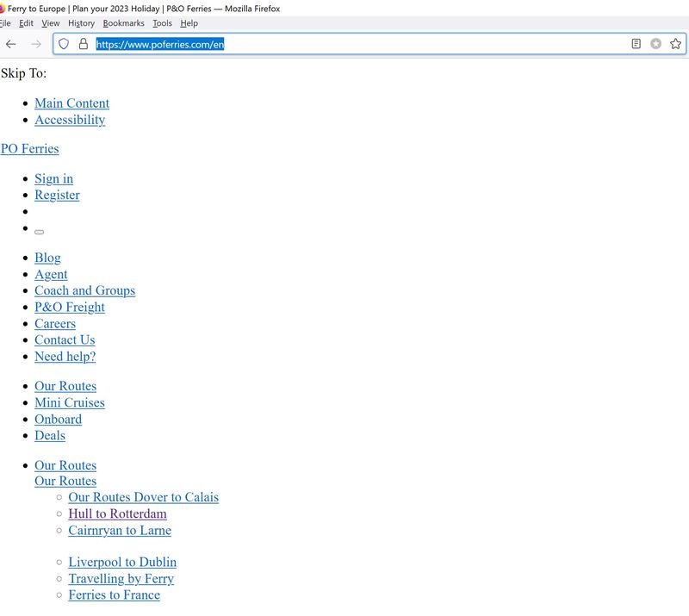Open the Need help? link
This screenshot has height=616, width=689.
pyautogui.click(x=65, y=357)
